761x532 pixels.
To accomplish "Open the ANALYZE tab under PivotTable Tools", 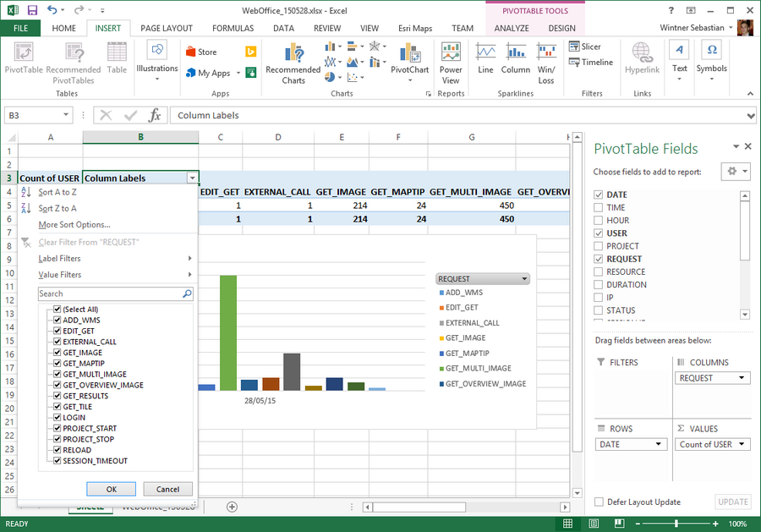I will 512,28.
